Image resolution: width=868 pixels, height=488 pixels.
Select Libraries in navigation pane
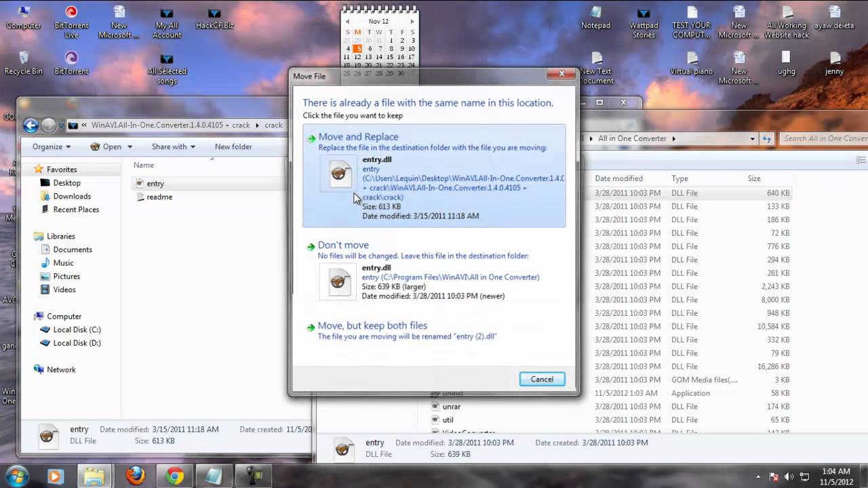[x=60, y=237]
